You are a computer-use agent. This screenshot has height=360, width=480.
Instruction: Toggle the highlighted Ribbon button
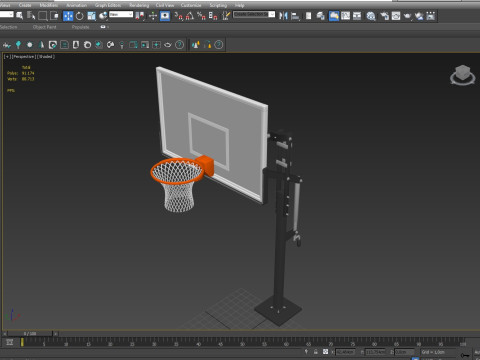click(334, 16)
